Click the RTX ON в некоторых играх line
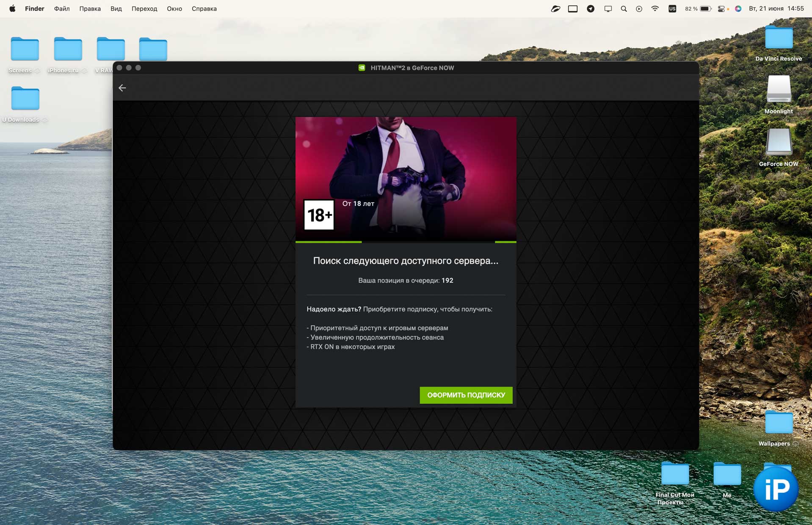The image size is (812, 525). coord(351,347)
